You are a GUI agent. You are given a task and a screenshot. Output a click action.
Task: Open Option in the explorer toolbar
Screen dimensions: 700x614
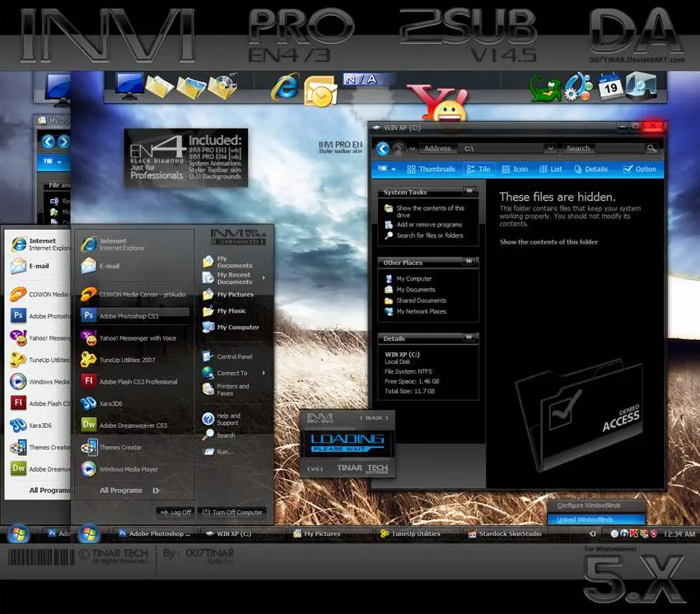(640, 169)
